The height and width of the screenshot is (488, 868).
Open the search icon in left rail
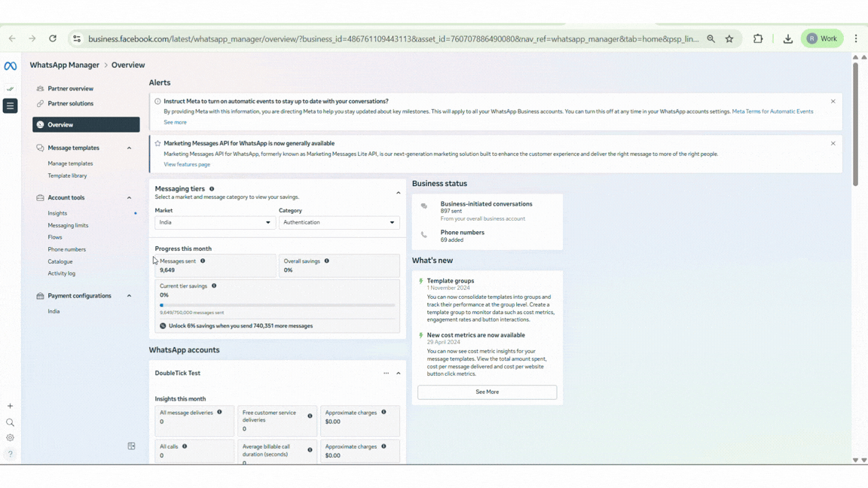[x=11, y=422]
